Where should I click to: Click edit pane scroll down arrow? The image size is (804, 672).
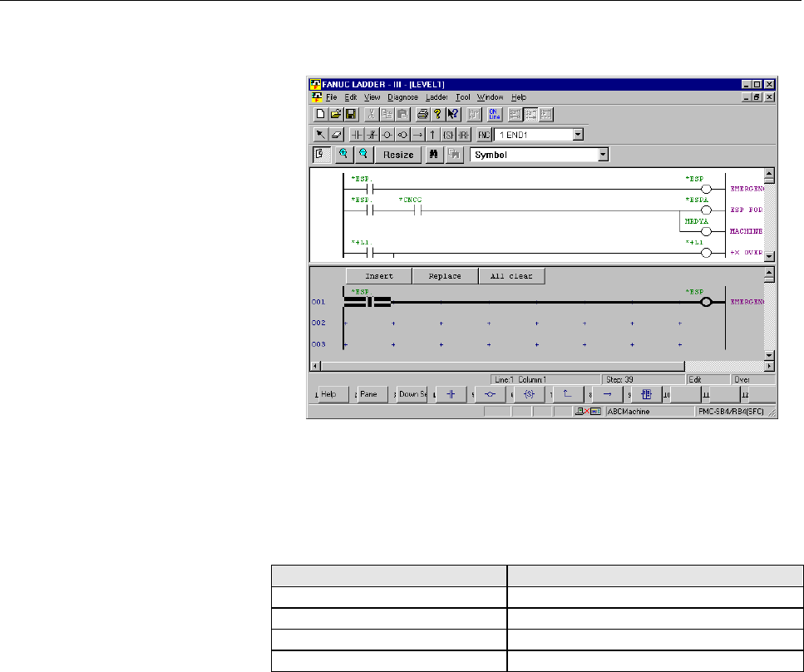pyautogui.click(x=769, y=355)
